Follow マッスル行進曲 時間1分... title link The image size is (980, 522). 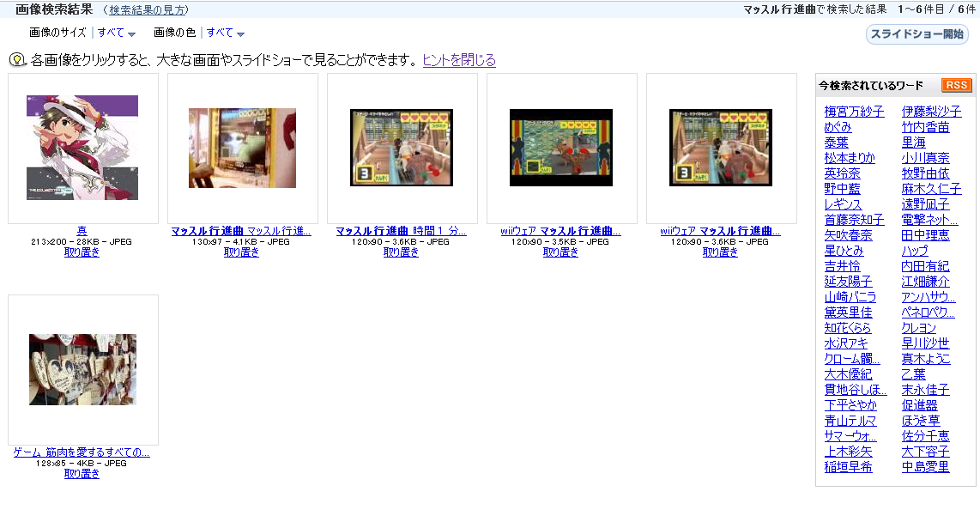click(401, 231)
